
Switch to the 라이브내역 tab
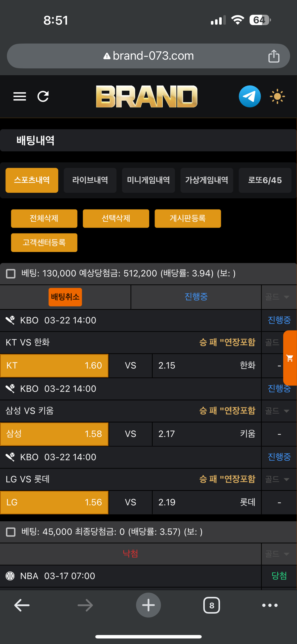click(x=90, y=180)
